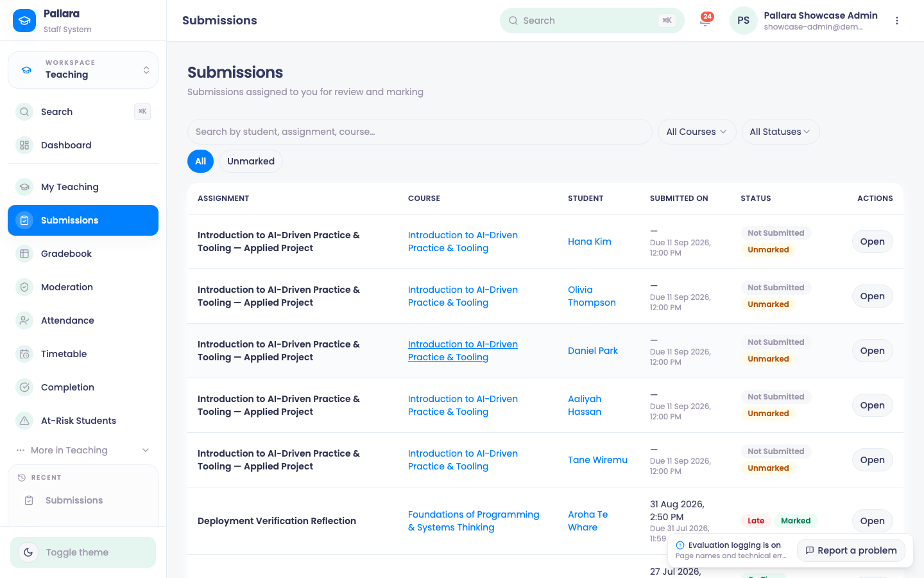The height and width of the screenshot is (578, 924).
Task: Click the Gradebook table icon
Action: click(x=24, y=254)
